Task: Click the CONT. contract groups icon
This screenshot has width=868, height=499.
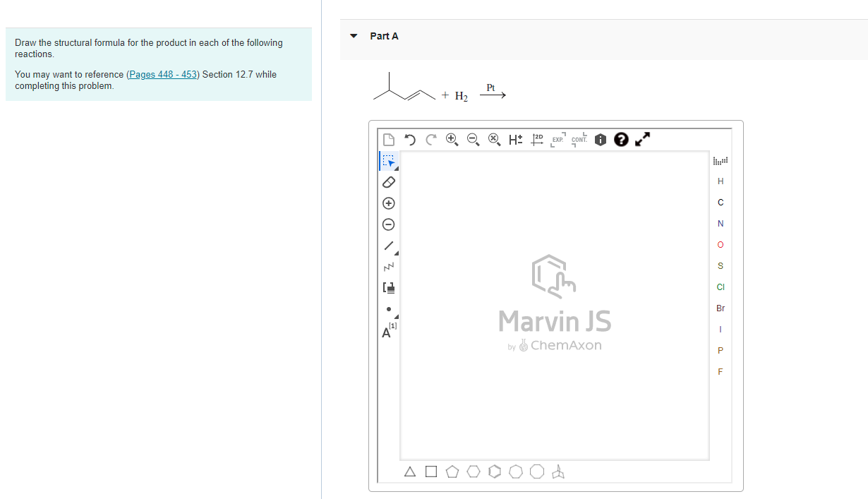Action: coord(579,140)
